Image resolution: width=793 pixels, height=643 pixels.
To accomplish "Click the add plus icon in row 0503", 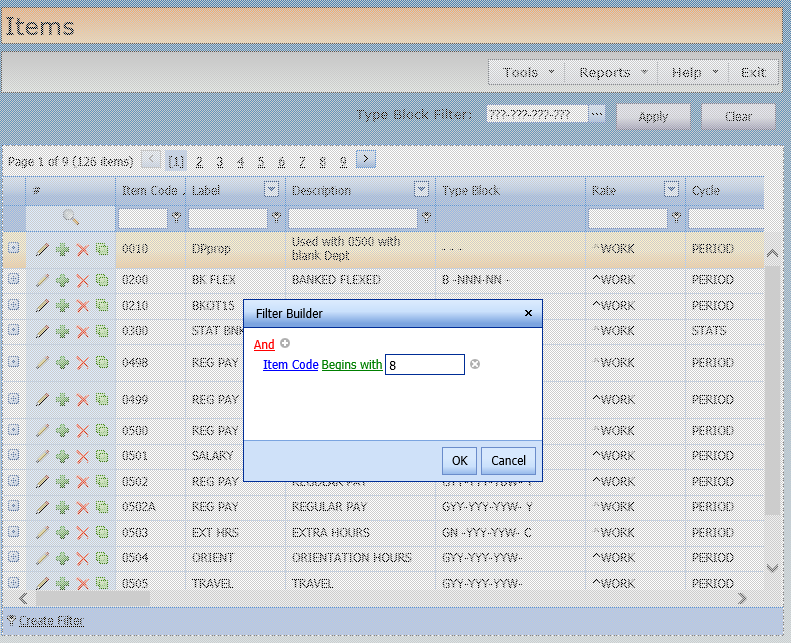I will (62, 533).
